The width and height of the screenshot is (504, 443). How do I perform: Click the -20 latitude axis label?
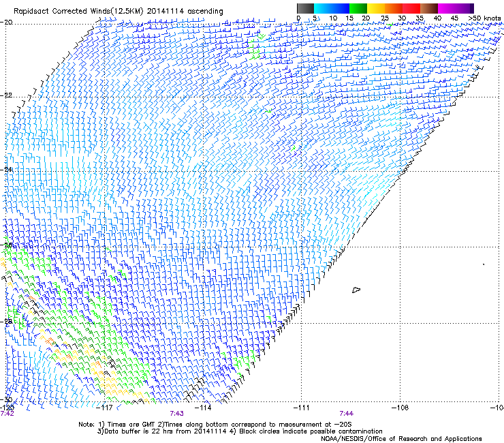[6, 22]
